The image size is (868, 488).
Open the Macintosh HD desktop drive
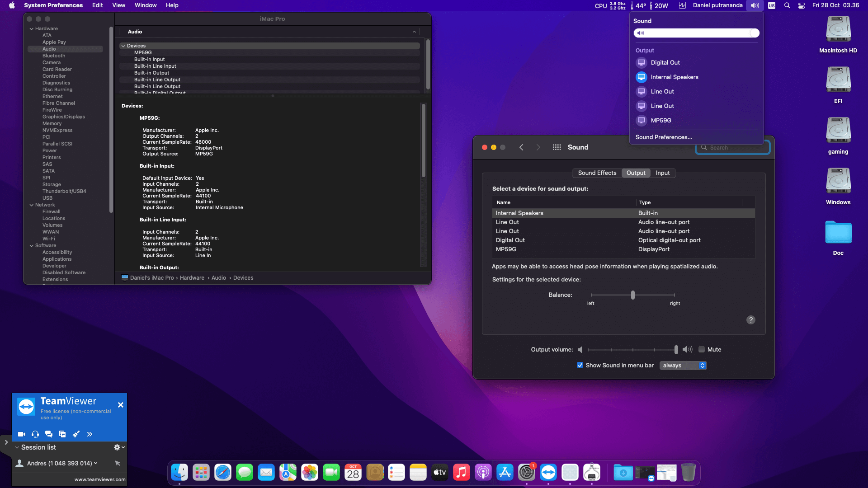838,35
